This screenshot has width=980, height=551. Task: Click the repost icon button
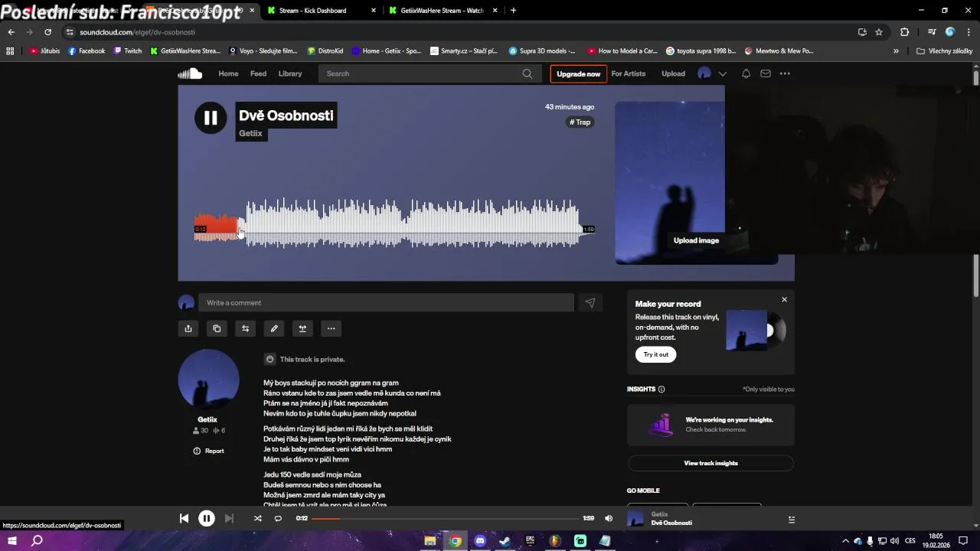245,328
